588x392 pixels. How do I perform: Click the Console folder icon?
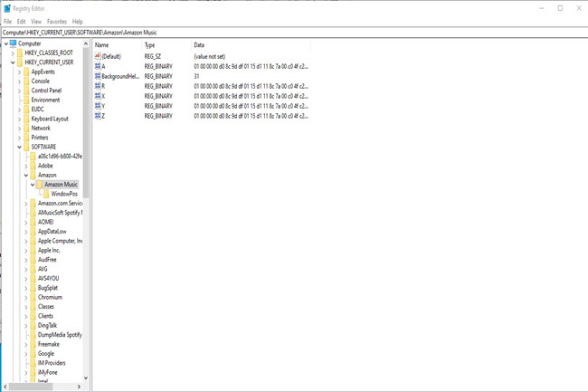tap(26, 81)
